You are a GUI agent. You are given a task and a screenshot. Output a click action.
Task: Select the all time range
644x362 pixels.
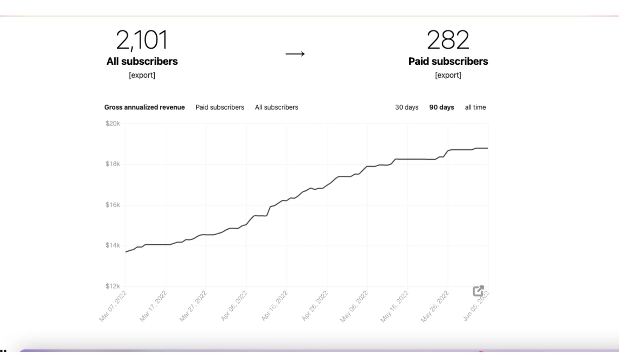tap(475, 107)
